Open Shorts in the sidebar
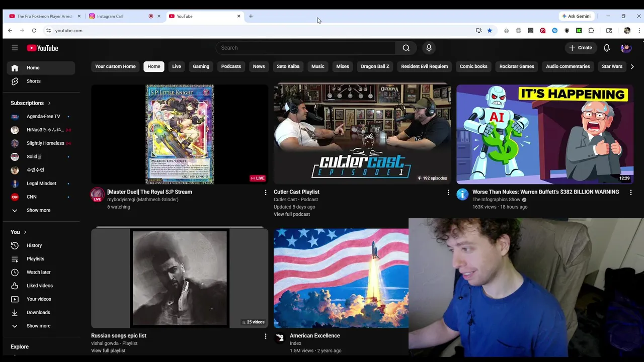 (41, 81)
